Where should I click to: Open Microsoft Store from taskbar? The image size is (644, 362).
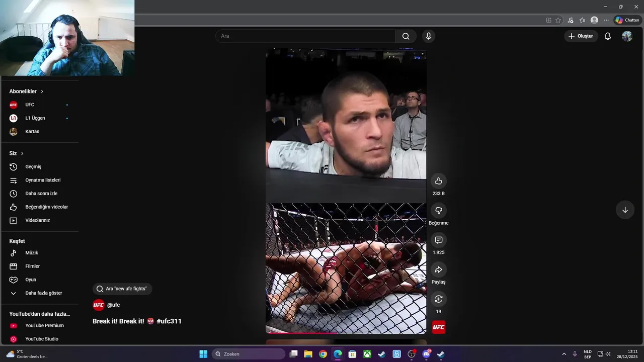click(x=353, y=354)
